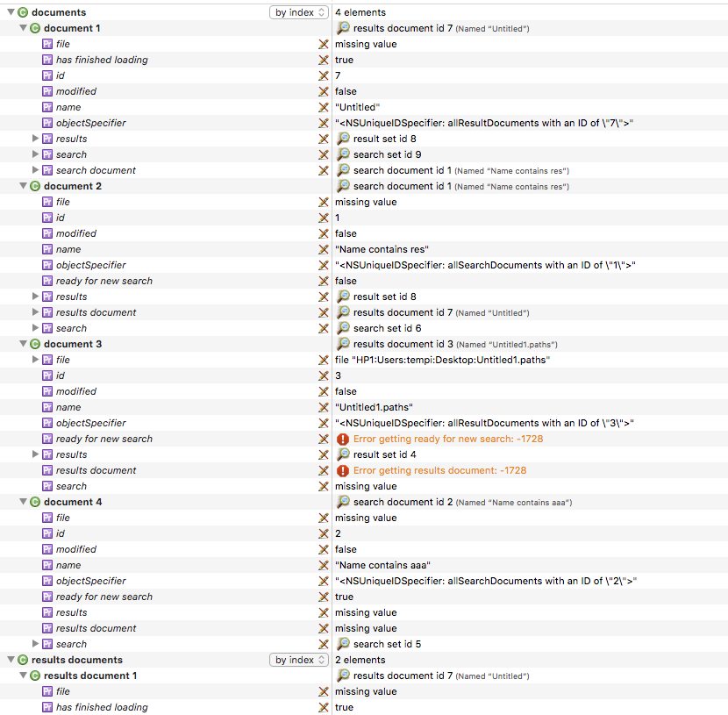The image size is (728, 715).
Task: Open the documents "by index" dropdown
Action: coord(299,12)
